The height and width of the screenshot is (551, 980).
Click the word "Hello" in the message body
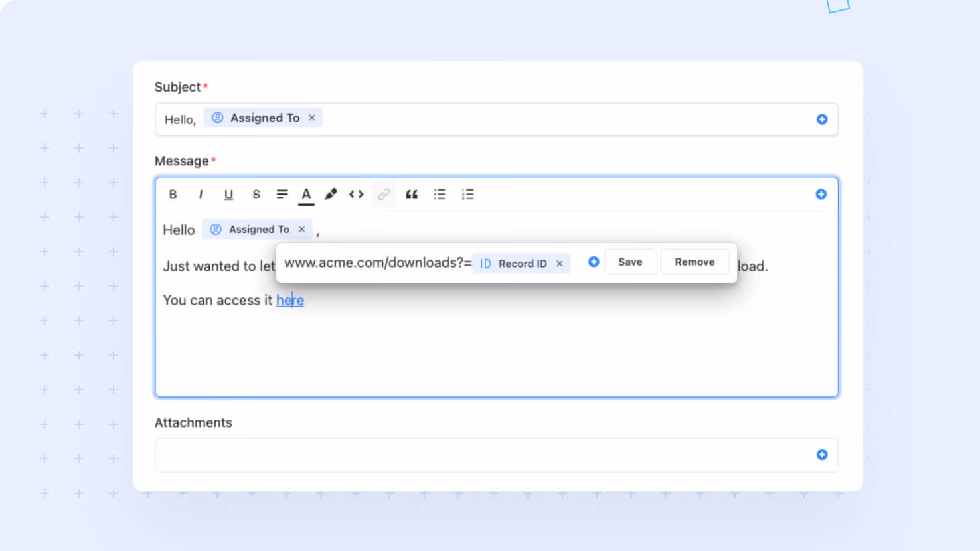pos(179,230)
